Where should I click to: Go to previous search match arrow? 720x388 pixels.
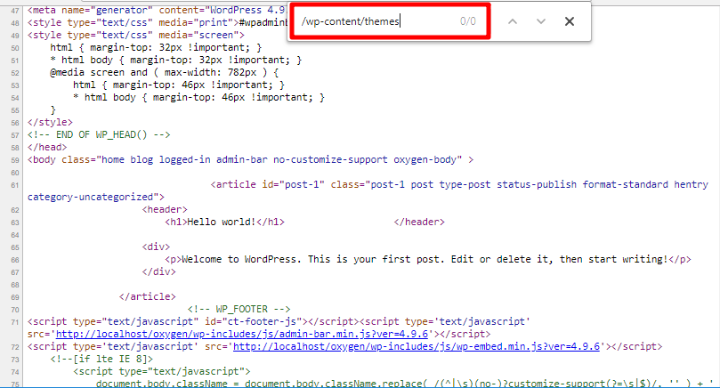[x=512, y=21]
